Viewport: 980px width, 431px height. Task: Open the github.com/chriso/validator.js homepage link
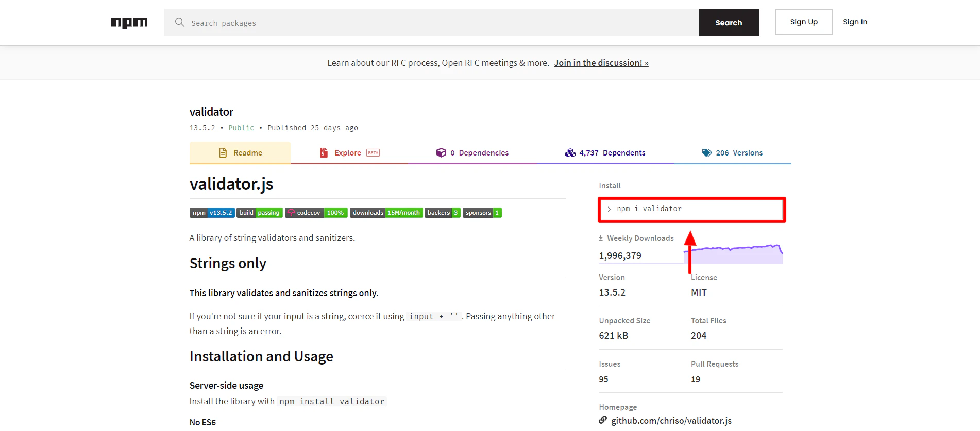[671, 421]
